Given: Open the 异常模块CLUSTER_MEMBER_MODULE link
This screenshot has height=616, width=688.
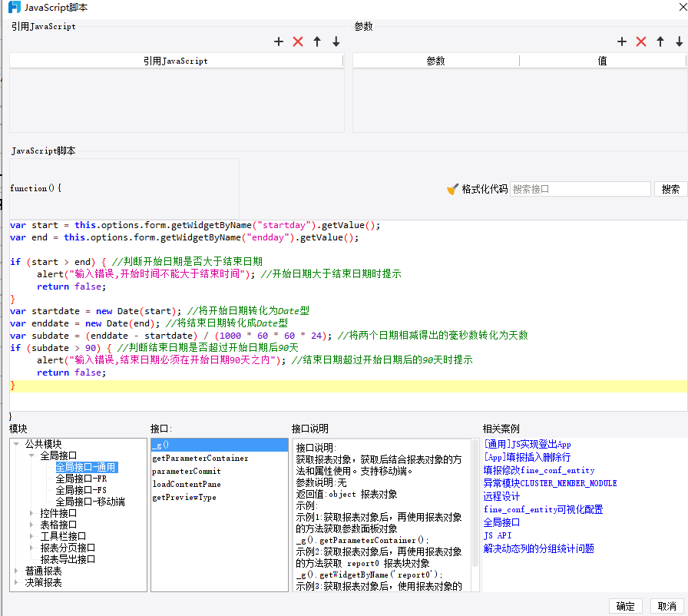Looking at the screenshot, I should coord(551,483).
